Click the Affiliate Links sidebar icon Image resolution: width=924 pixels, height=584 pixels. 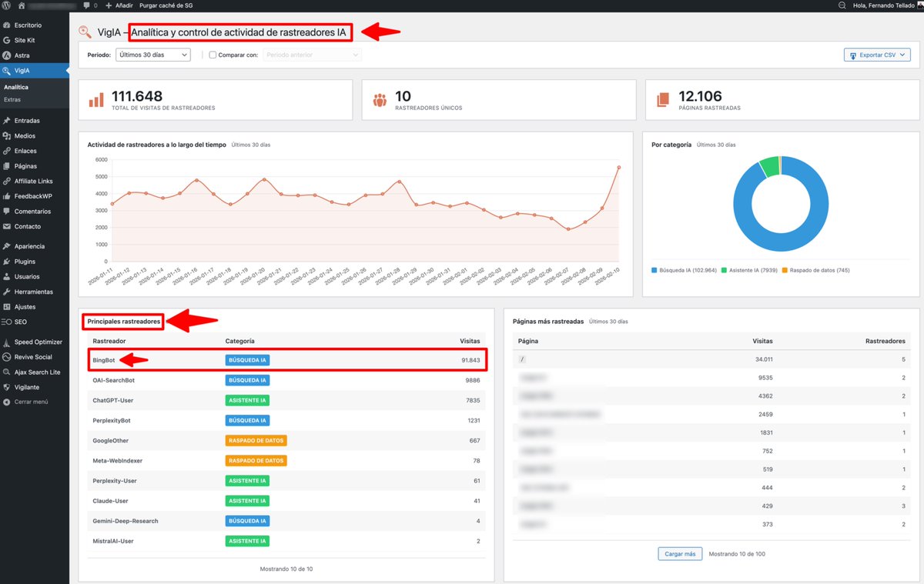(7, 181)
